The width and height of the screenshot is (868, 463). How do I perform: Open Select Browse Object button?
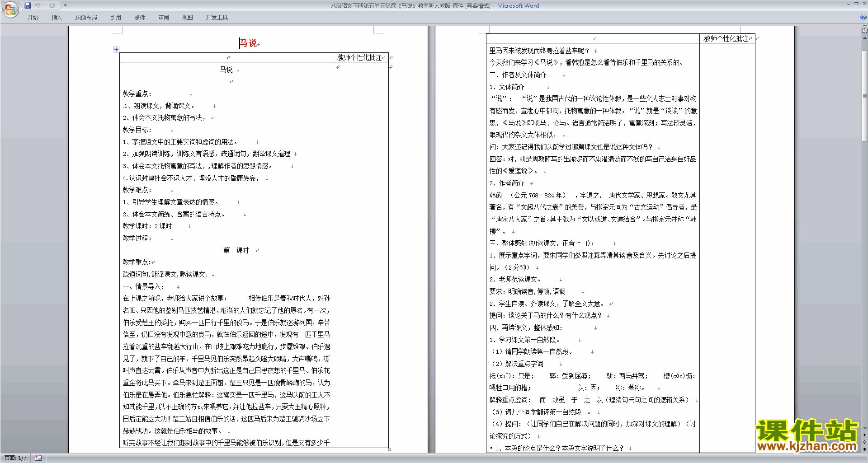coord(865,442)
